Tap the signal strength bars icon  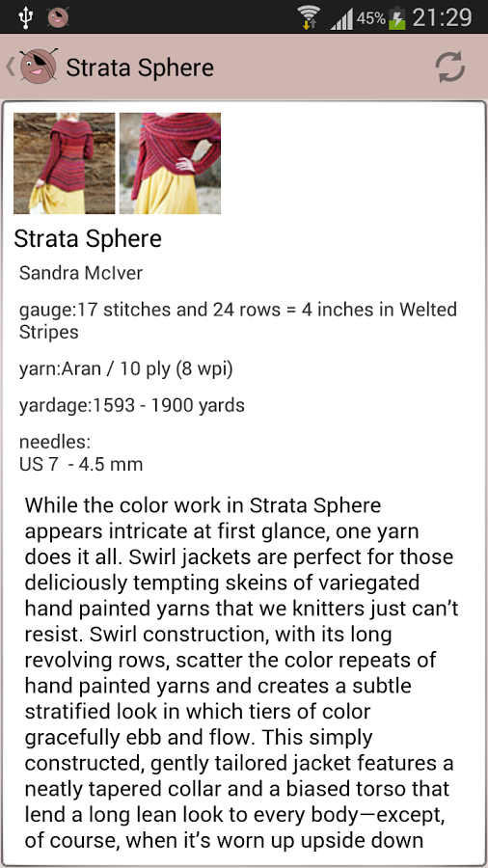tap(341, 19)
